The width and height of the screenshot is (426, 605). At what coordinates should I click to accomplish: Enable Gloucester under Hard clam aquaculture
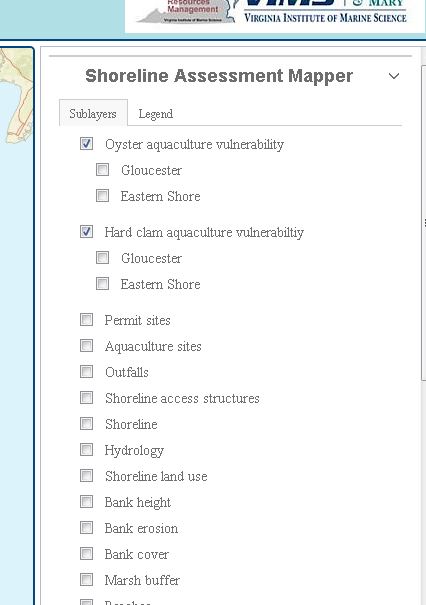click(103, 258)
